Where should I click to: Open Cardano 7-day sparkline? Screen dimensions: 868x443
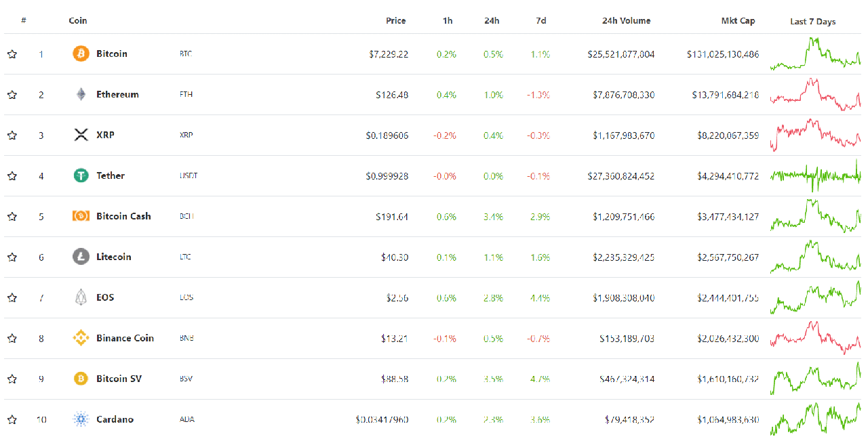click(815, 420)
